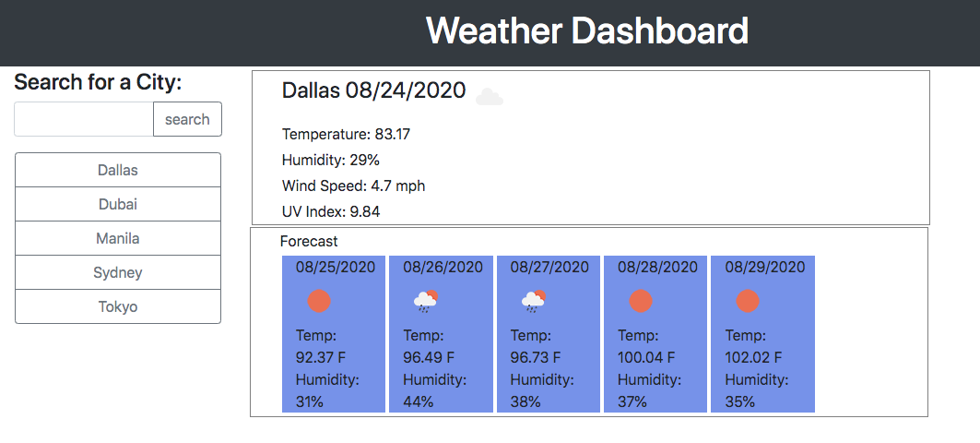Select Dubai from the city history
The width and height of the screenshot is (980, 443).
coord(118,204)
